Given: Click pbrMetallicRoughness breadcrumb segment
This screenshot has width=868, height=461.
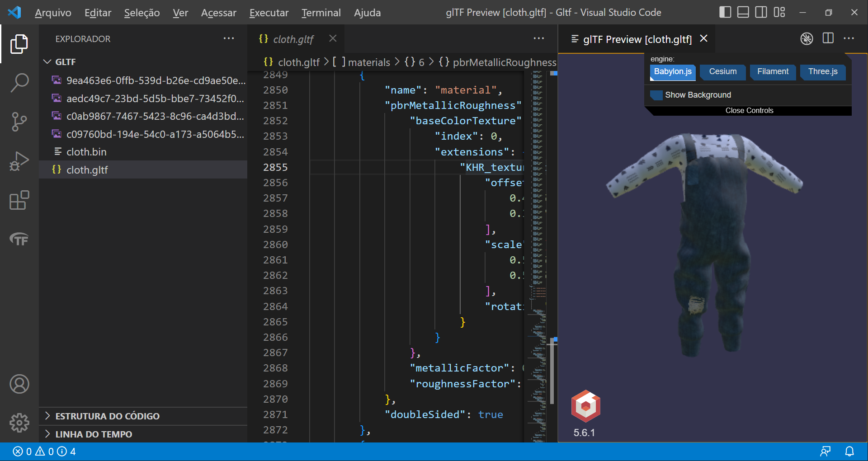Looking at the screenshot, I should coord(497,62).
